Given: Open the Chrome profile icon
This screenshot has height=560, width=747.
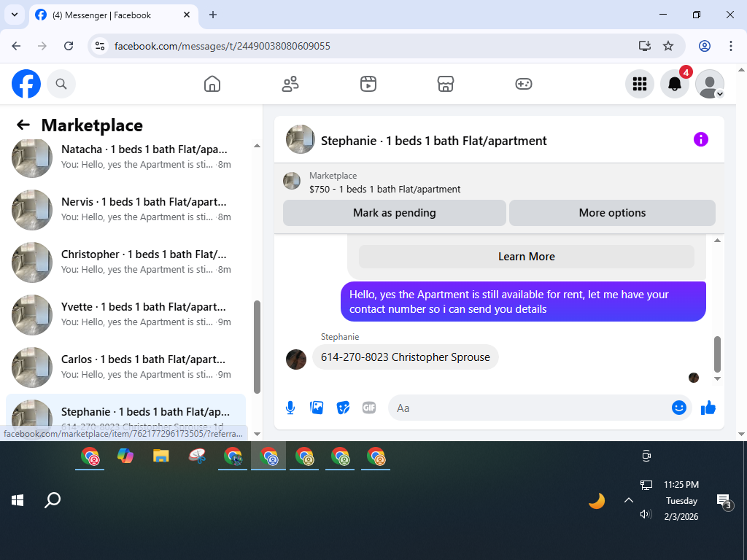Looking at the screenshot, I should tap(705, 46).
